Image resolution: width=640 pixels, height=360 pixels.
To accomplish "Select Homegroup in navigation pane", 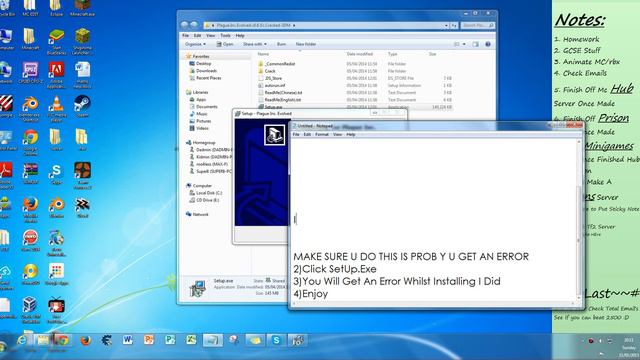I will point(201,142).
